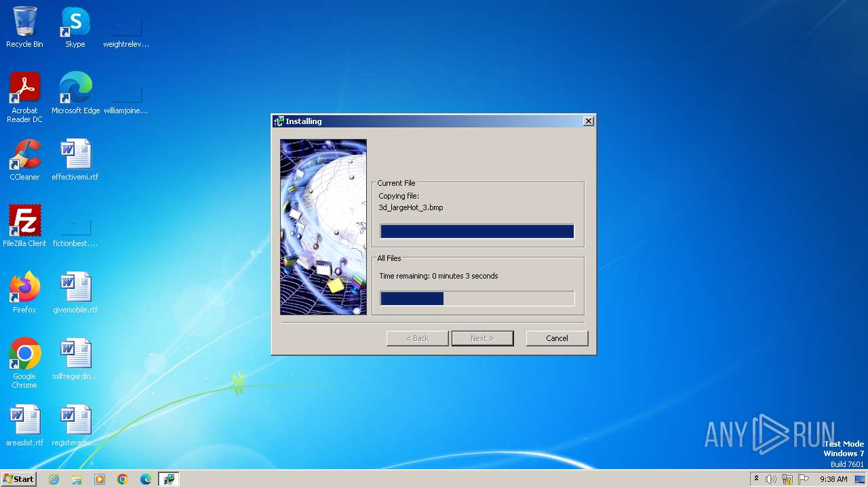Viewport: 868px width, 488px height.
Task: Select the installer taskbar button
Action: (x=168, y=479)
